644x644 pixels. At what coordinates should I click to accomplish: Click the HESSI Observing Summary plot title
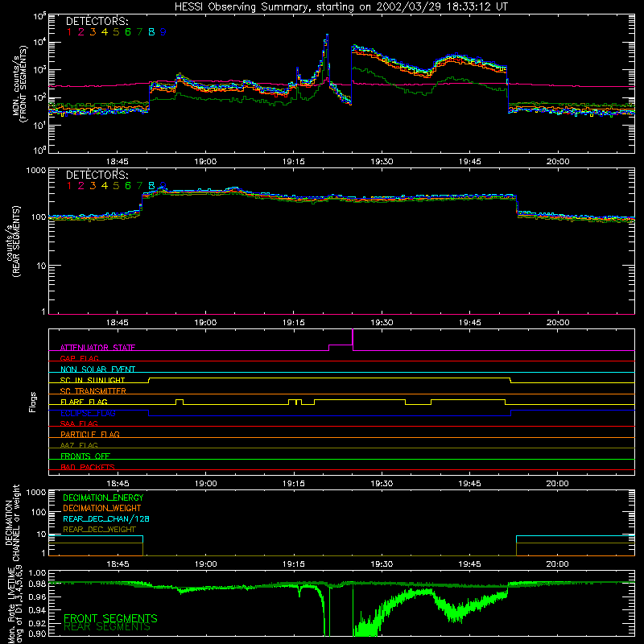(x=341, y=6)
